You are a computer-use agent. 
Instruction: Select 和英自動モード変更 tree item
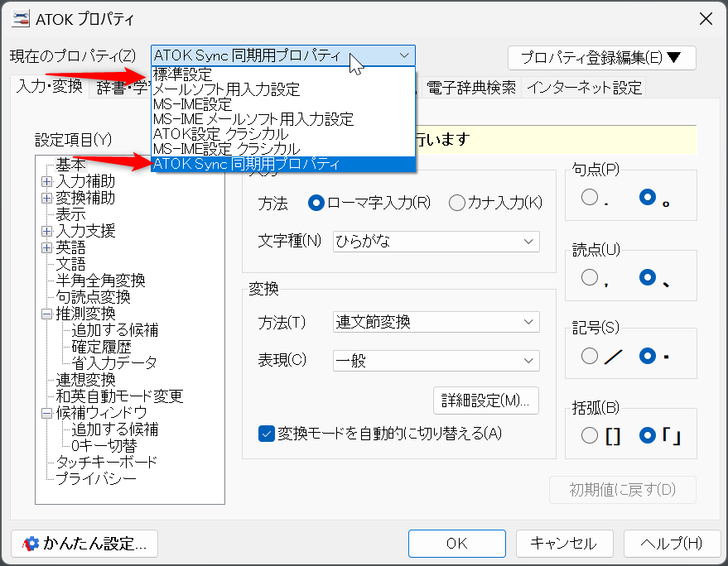pyautogui.click(x=119, y=396)
